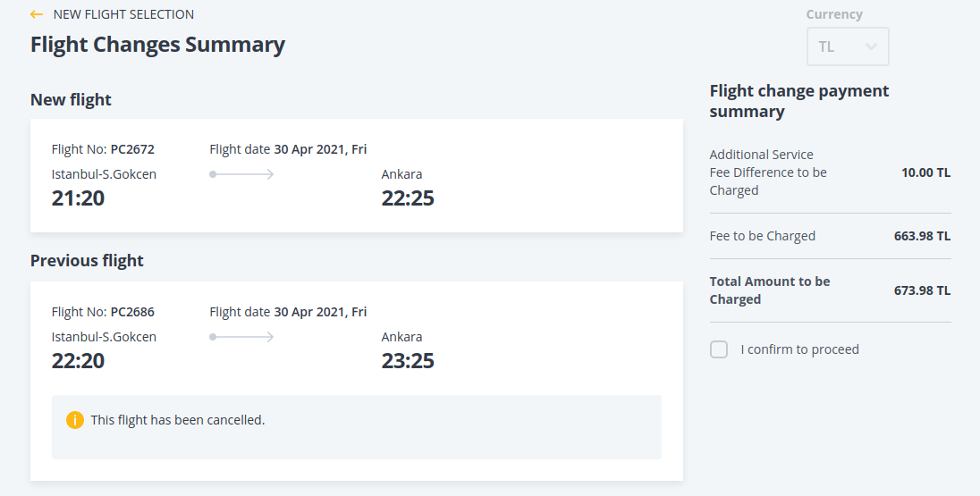This screenshot has height=496, width=980.
Task: Click the flight cancelled notice banner
Action: 356,427
